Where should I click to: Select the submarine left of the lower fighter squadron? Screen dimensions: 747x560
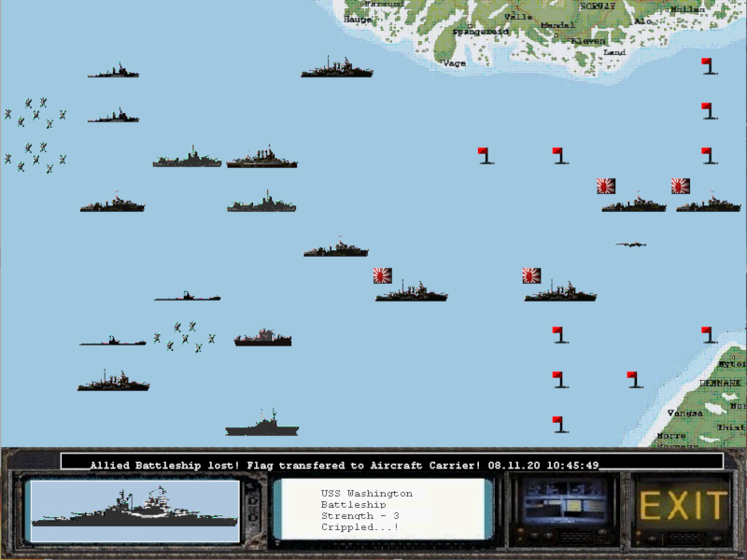point(113,341)
